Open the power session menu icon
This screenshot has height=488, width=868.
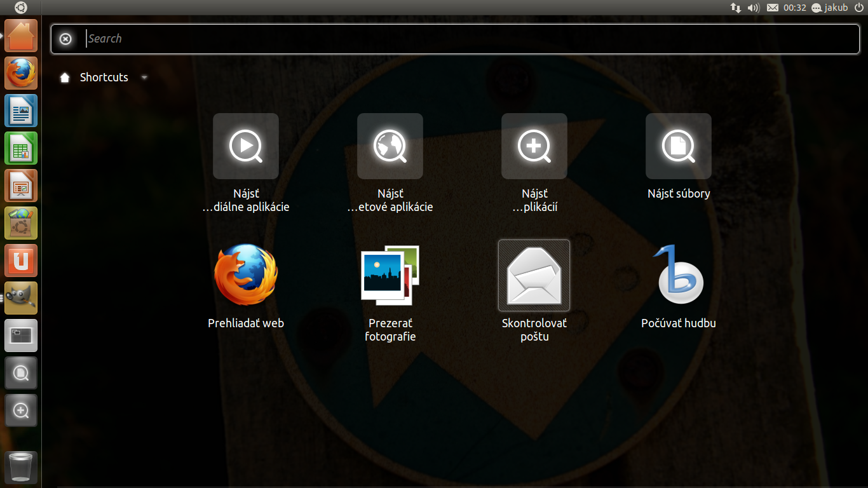[859, 8]
